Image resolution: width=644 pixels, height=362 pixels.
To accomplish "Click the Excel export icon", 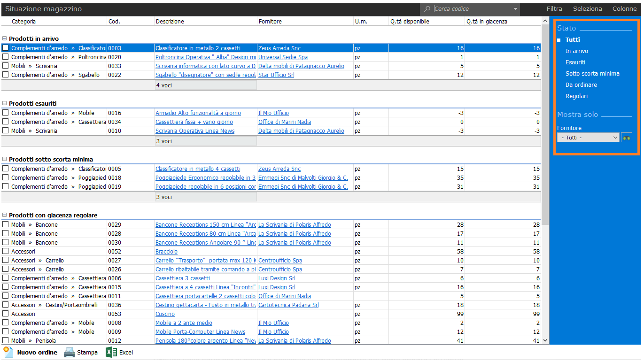I will pos(111,352).
